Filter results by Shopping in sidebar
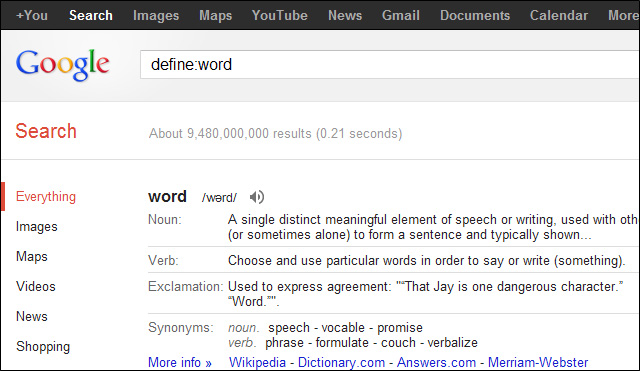The width and height of the screenshot is (640, 371). (x=43, y=347)
